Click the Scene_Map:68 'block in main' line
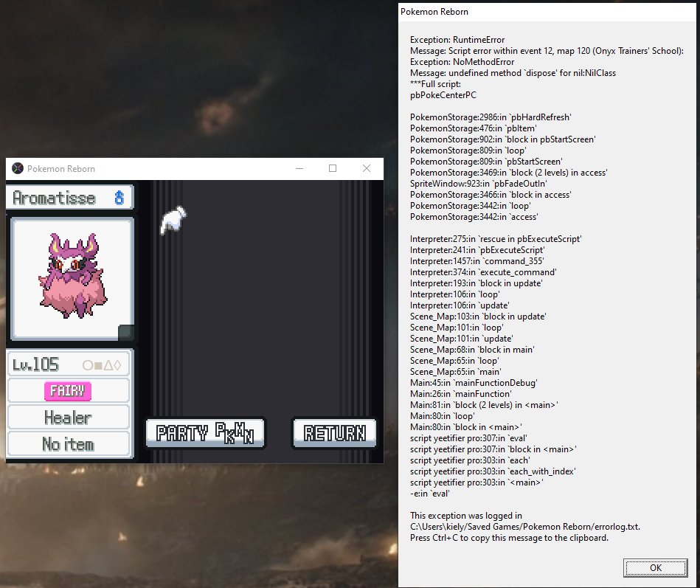The image size is (700, 588). [472, 350]
